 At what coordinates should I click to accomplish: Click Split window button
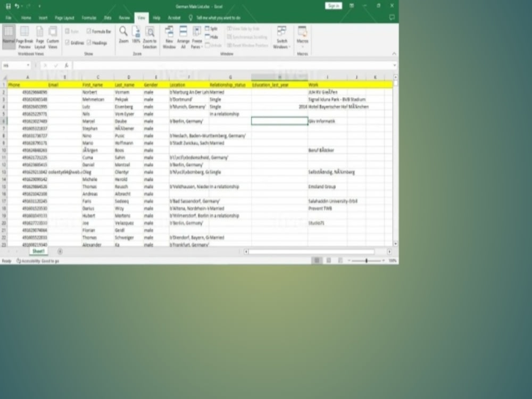[211, 29]
